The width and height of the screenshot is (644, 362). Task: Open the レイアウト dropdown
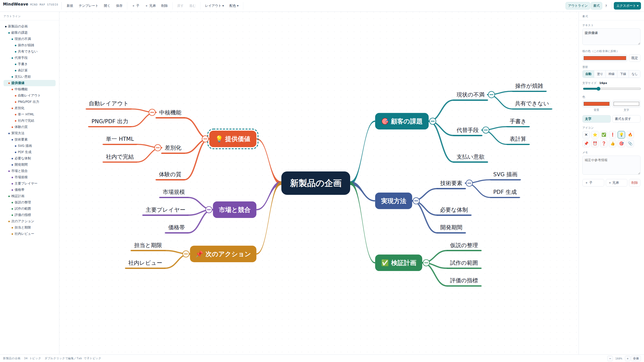214,6
